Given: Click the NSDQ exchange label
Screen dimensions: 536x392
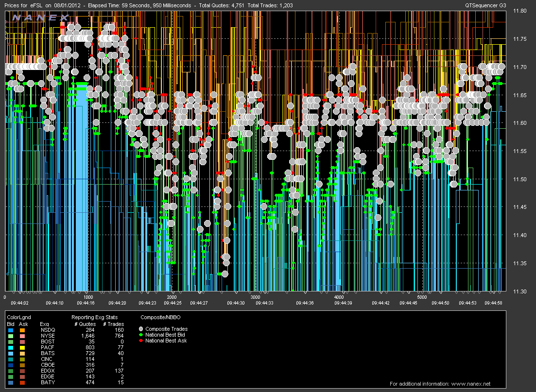Looking at the screenshot, I should [48, 330].
